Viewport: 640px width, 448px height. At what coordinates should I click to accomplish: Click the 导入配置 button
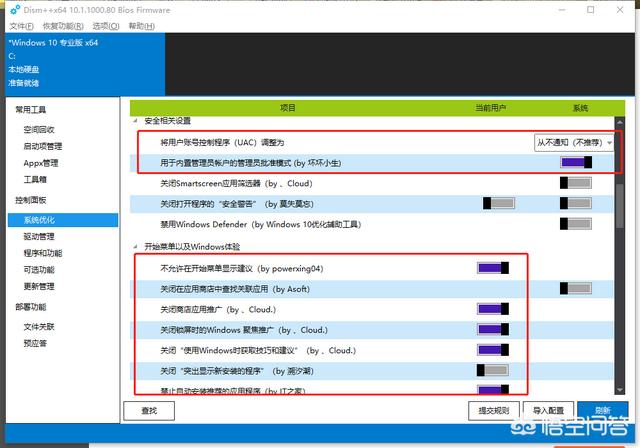click(x=549, y=410)
